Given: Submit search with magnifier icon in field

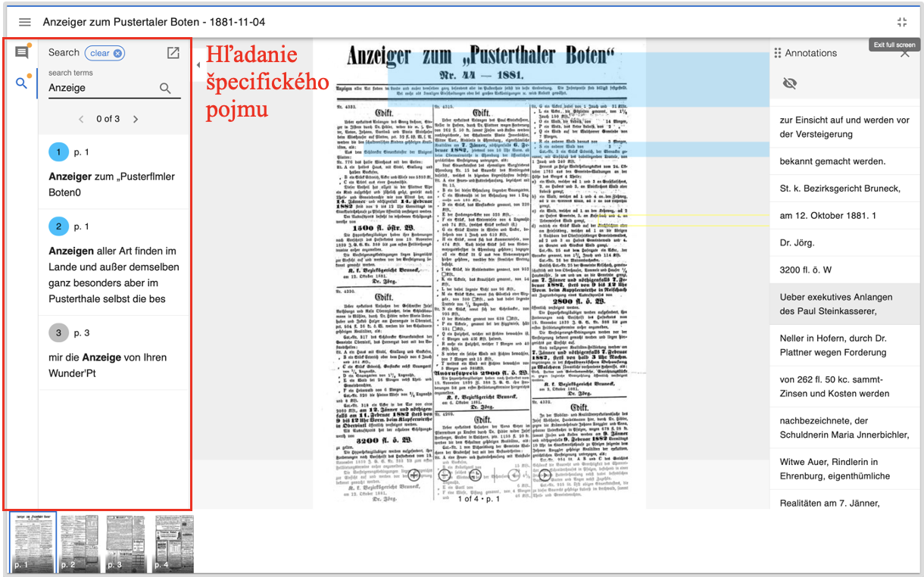Looking at the screenshot, I should point(166,89).
